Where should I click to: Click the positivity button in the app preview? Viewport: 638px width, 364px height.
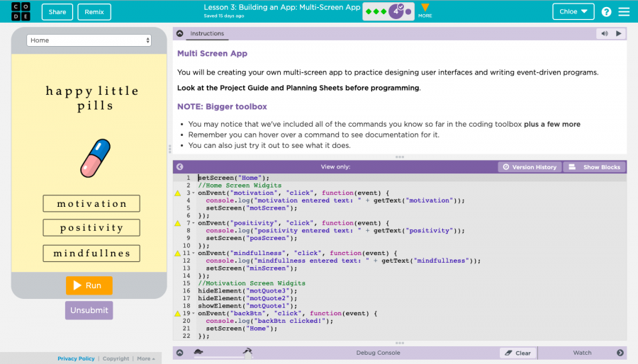91,227
